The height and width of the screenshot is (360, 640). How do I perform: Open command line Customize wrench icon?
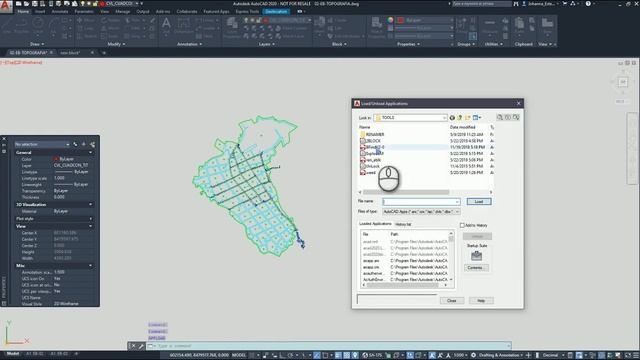tap(141, 346)
